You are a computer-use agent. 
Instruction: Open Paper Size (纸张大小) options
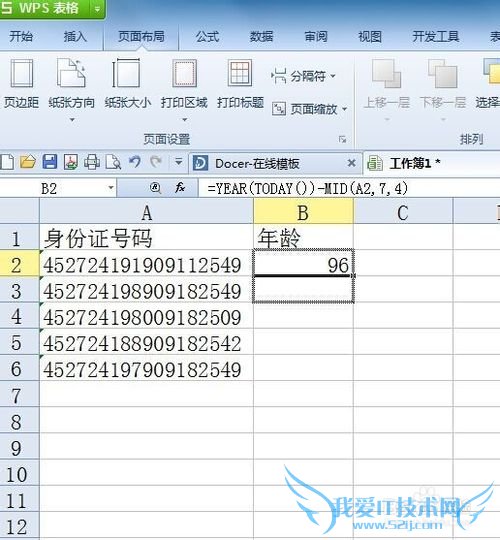coord(127,84)
